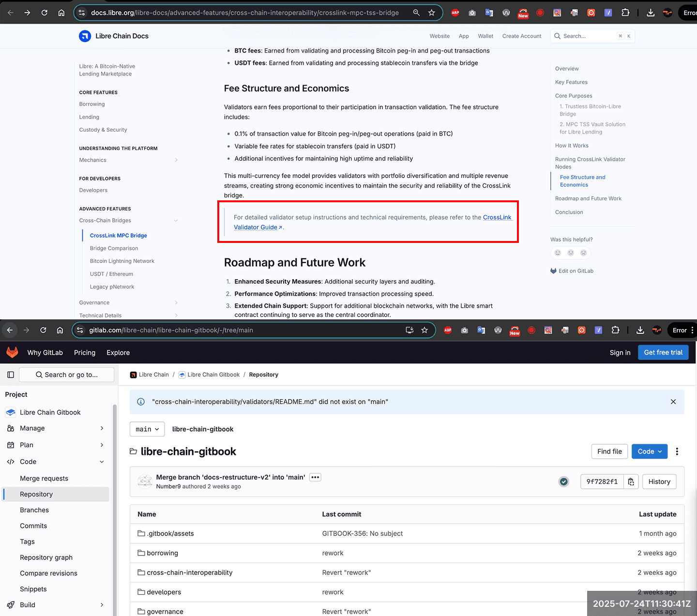Collapse the Cross-Chain Bridges section
This screenshot has width=697, height=616.
(x=176, y=220)
